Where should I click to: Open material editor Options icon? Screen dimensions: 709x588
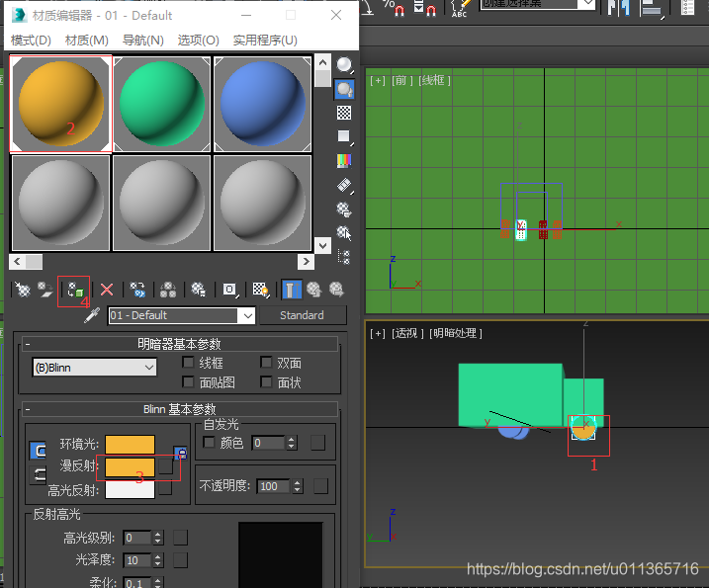coord(344,210)
